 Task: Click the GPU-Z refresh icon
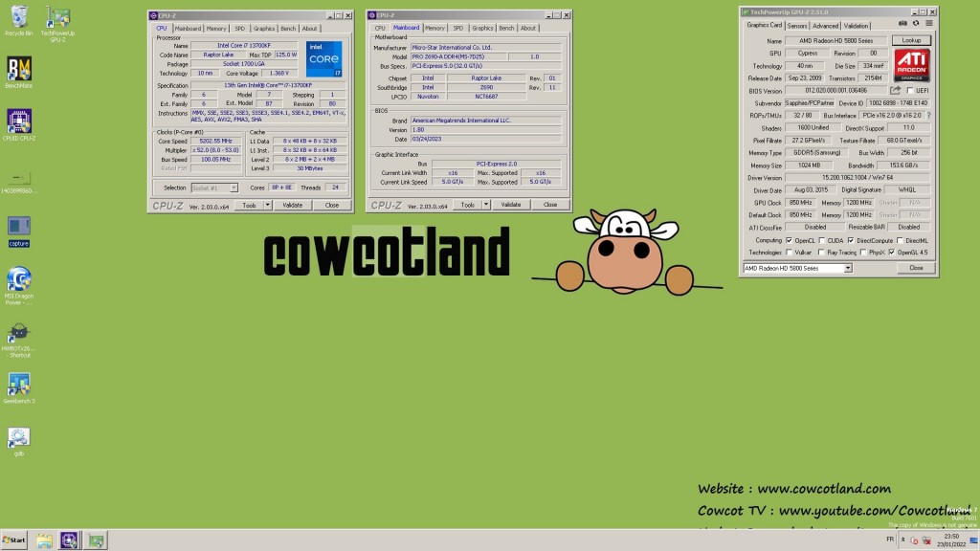tap(916, 24)
